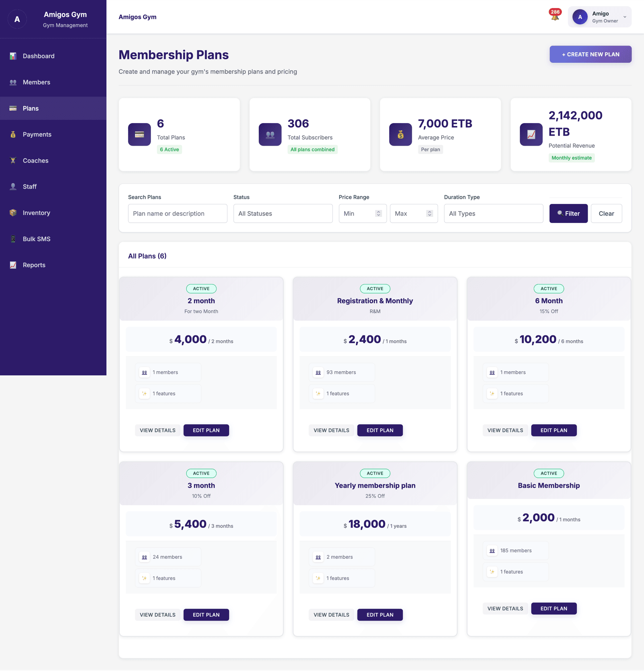
Task: Click the Create New Plan button
Action: coord(590,54)
